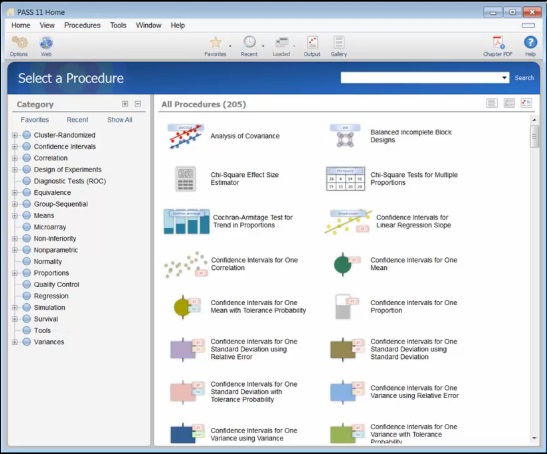Image resolution: width=547 pixels, height=454 pixels.
Task: Open the Home menu
Action: tap(21, 25)
